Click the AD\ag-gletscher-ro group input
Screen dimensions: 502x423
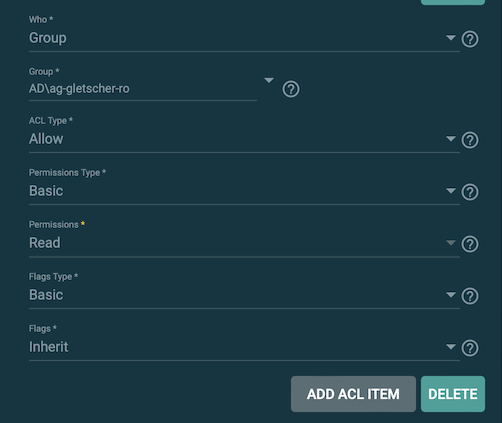click(x=143, y=89)
